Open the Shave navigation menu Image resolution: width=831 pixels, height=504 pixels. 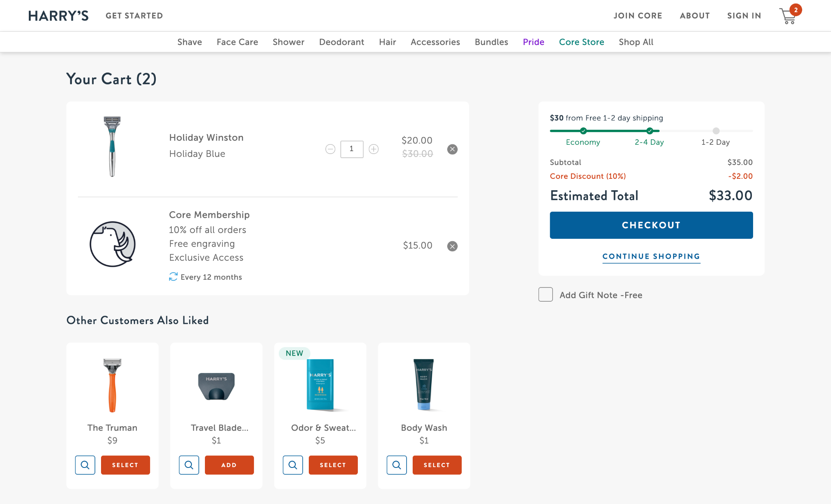(x=189, y=42)
